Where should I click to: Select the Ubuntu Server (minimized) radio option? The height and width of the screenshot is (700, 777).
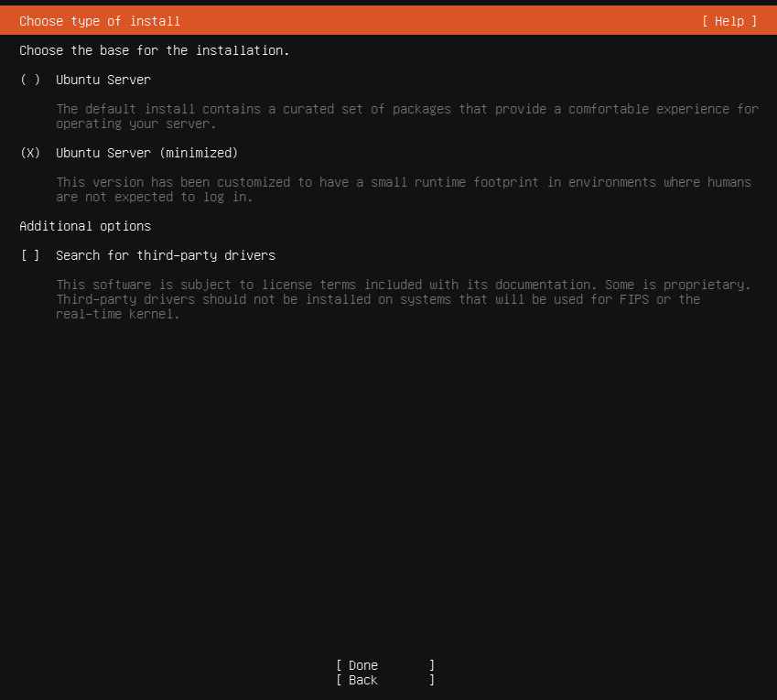click(x=30, y=153)
